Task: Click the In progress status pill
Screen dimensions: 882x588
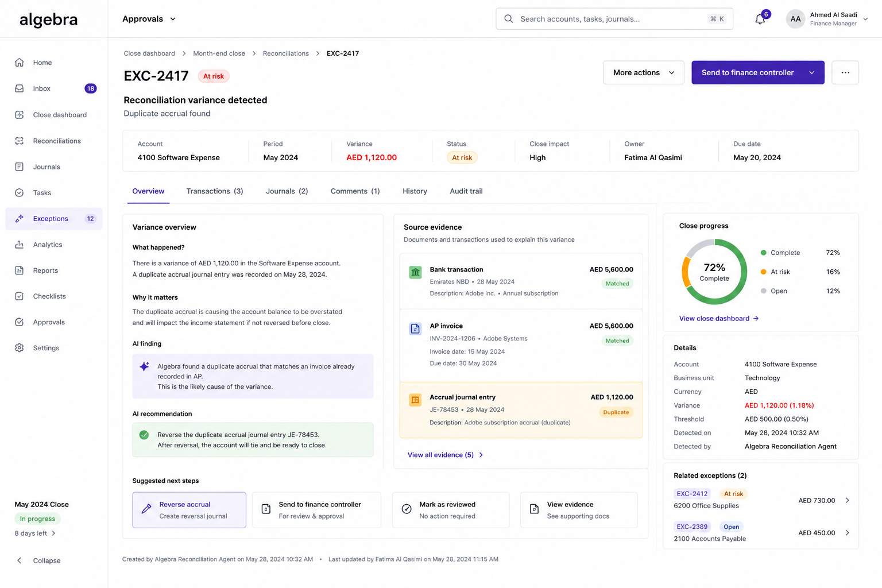Action: tap(37, 519)
